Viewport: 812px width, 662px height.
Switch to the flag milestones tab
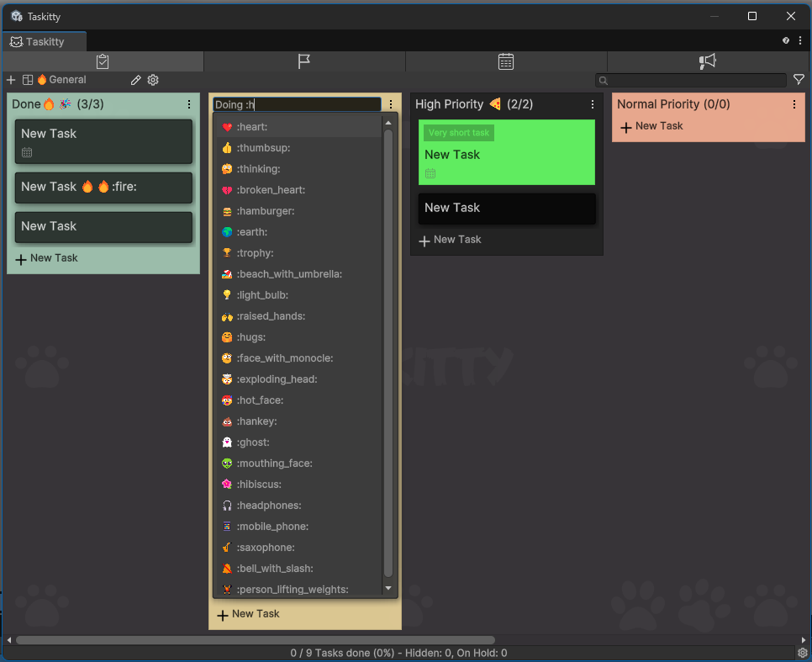(x=304, y=61)
